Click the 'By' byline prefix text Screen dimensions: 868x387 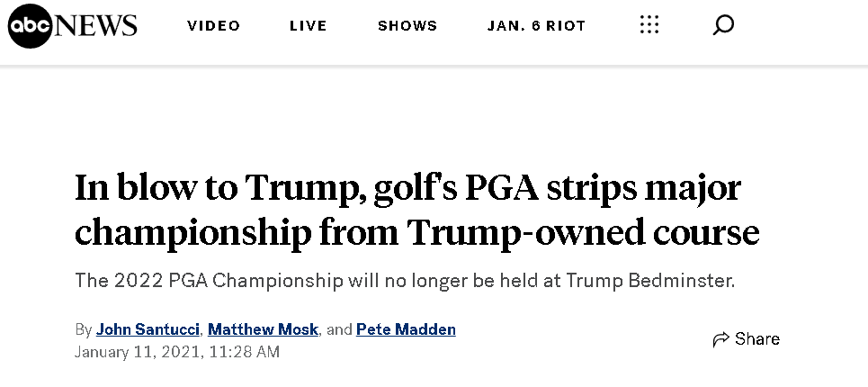[x=83, y=330]
